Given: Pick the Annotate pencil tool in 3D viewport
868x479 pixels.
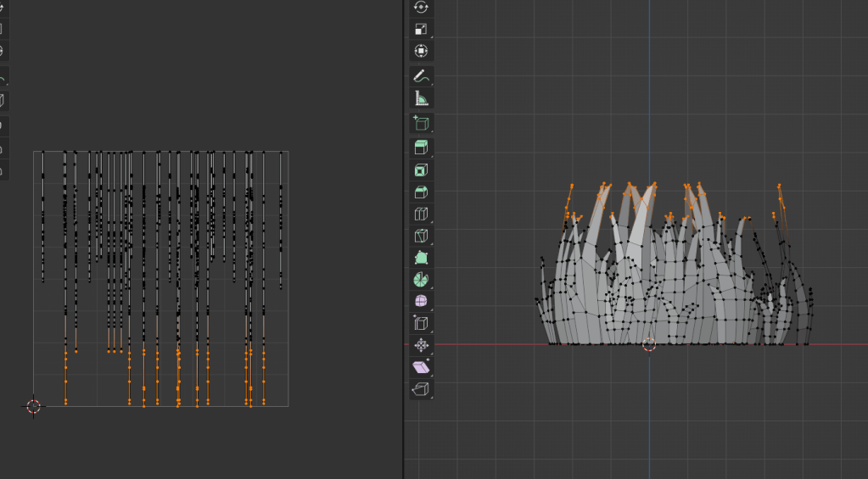Looking at the screenshot, I should click(x=421, y=76).
